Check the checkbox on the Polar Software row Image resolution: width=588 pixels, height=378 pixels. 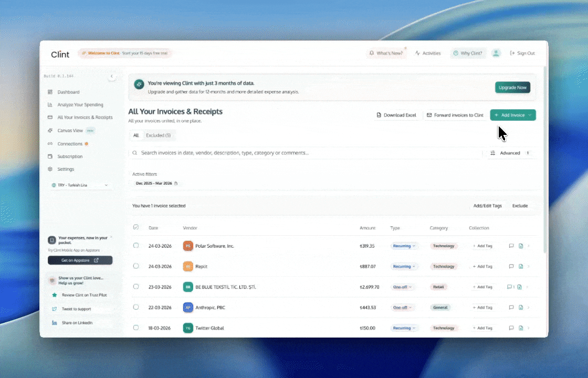pyautogui.click(x=136, y=246)
